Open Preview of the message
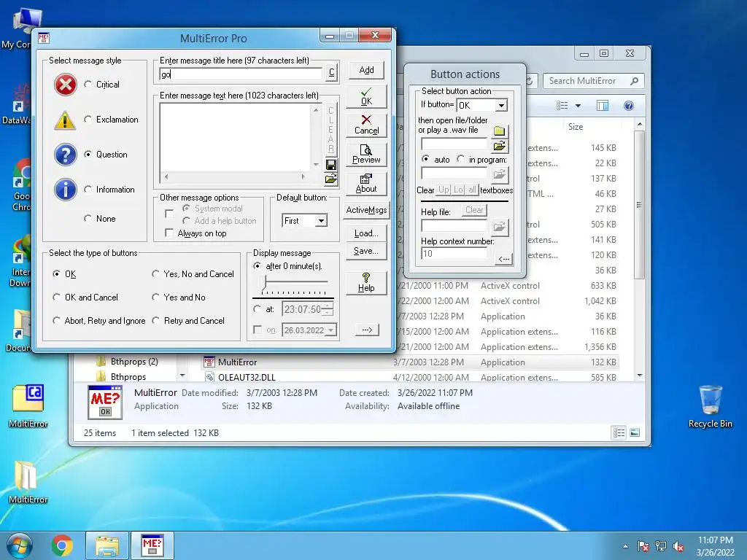The height and width of the screenshot is (560, 747). [x=366, y=155]
